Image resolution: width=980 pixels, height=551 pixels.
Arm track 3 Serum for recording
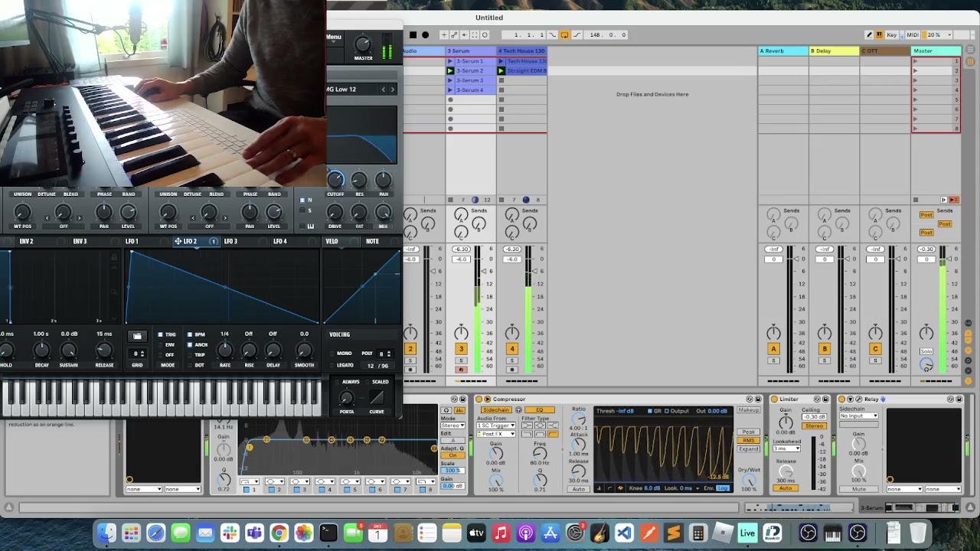(461, 370)
